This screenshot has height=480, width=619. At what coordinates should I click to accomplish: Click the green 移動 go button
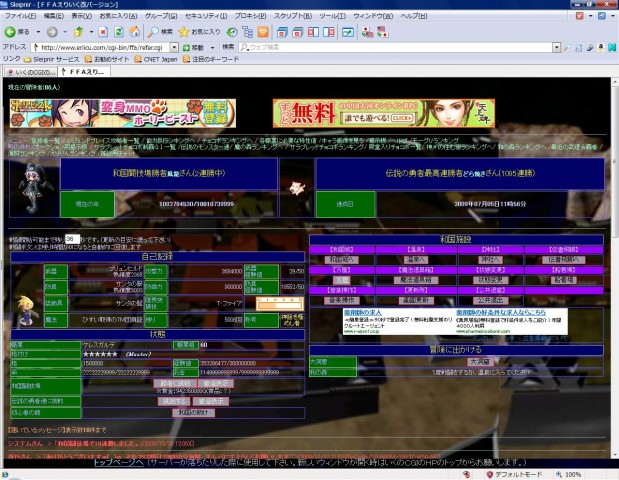[193, 48]
